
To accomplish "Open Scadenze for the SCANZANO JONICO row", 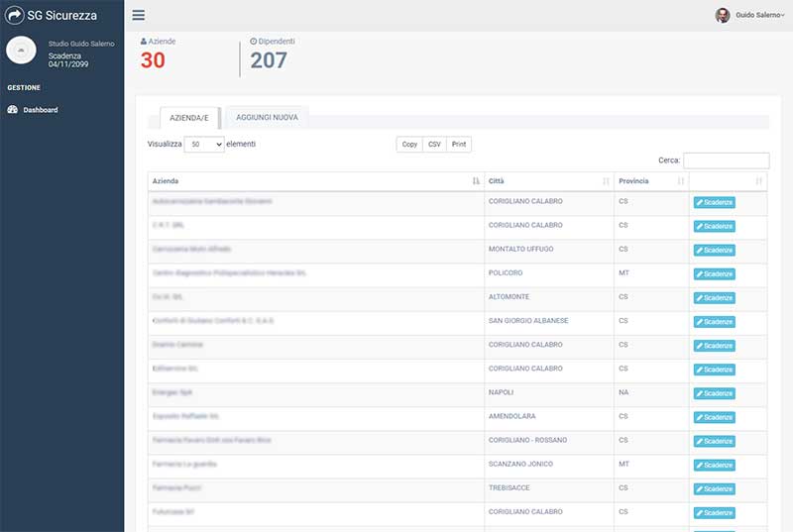I will tap(714, 465).
